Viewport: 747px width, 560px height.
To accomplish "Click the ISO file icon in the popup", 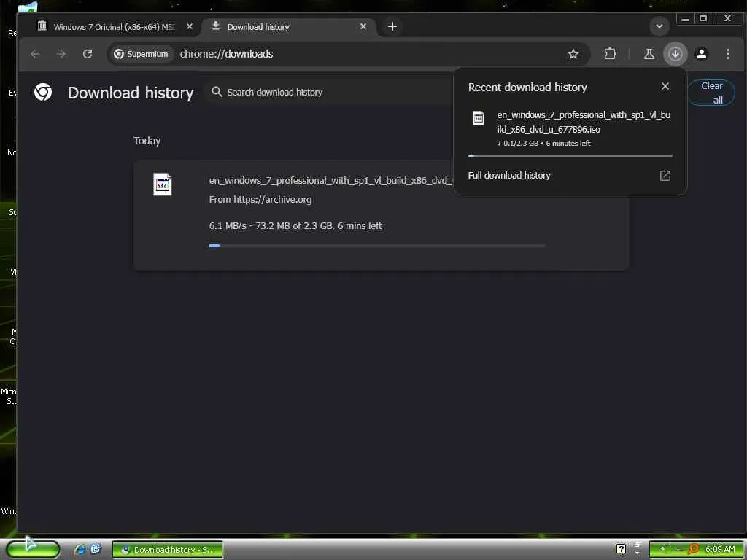I will pyautogui.click(x=479, y=118).
